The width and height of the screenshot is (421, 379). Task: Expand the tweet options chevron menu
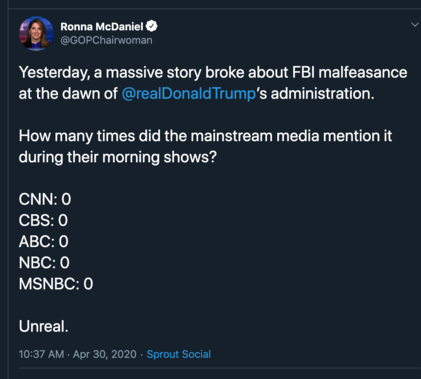point(415,25)
